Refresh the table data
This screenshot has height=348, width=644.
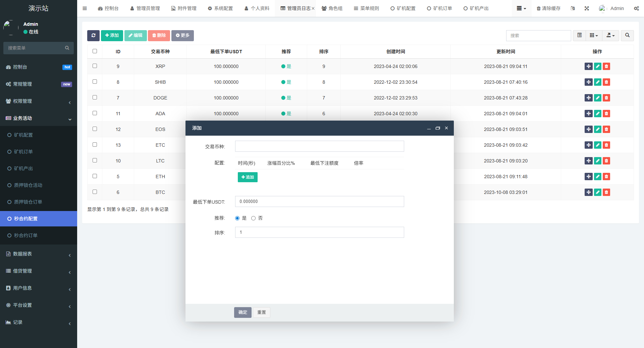coord(93,36)
